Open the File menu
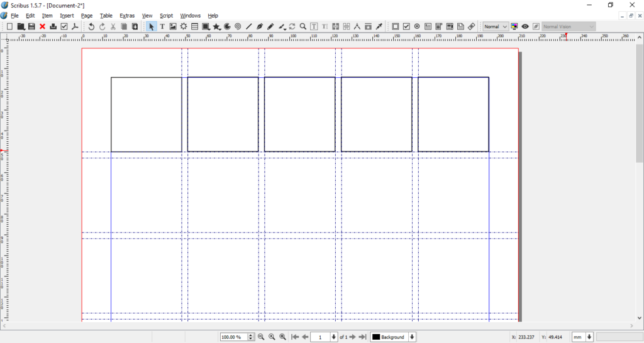 click(15, 16)
